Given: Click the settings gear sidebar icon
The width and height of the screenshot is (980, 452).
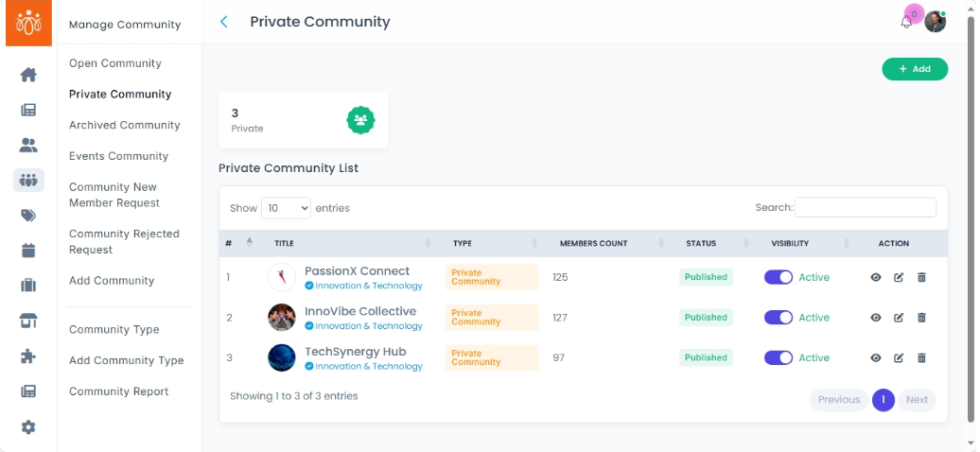Looking at the screenshot, I should tap(28, 426).
